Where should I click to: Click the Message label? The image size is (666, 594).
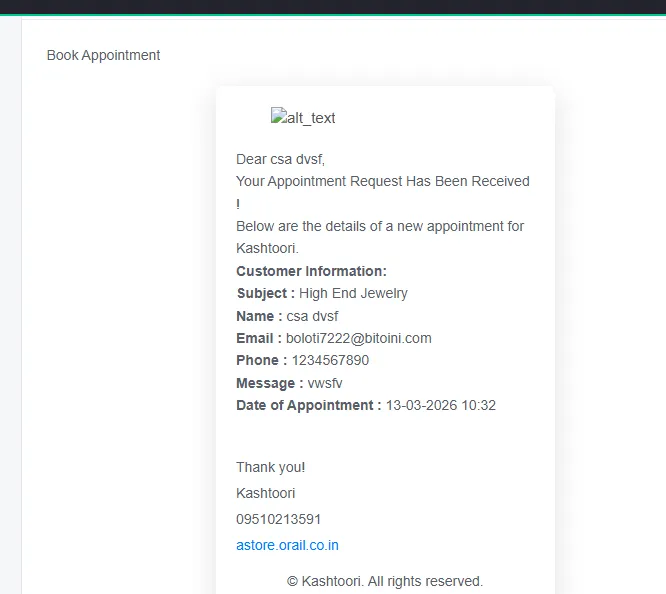[269, 383]
